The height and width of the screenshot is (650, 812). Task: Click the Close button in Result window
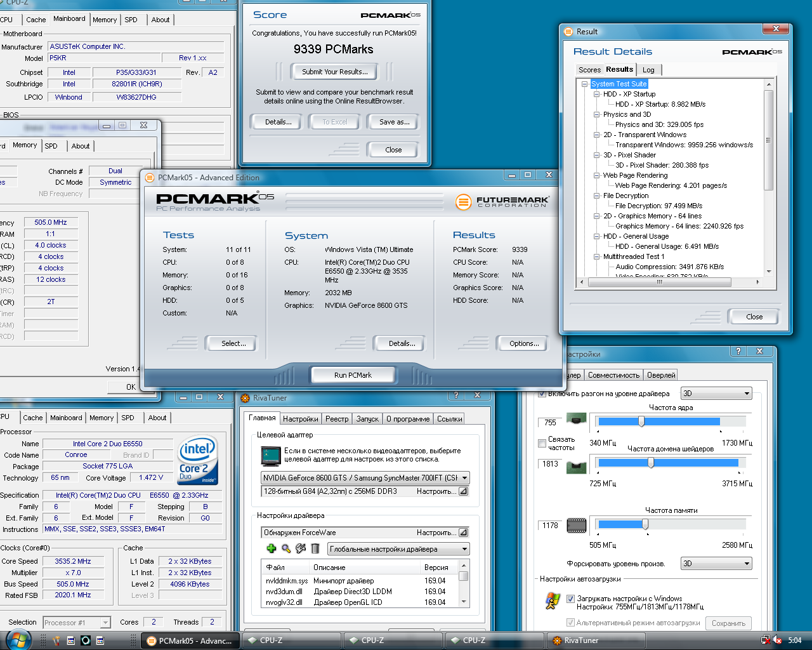(x=754, y=317)
